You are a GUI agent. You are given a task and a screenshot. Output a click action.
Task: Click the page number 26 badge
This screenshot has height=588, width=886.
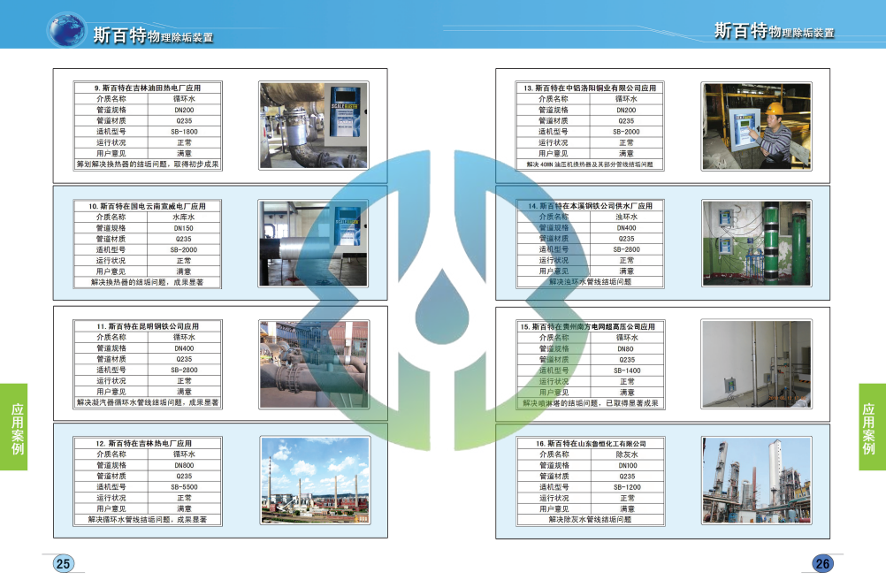pyautogui.click(x=822, y=563)
